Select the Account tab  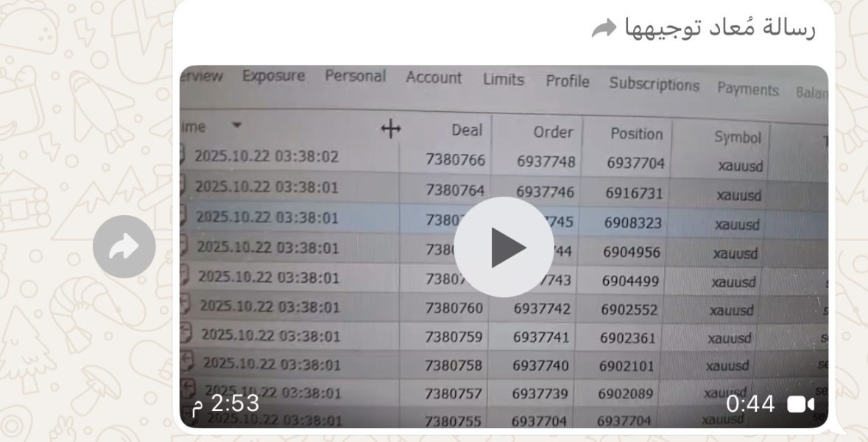tap(434, 77)
